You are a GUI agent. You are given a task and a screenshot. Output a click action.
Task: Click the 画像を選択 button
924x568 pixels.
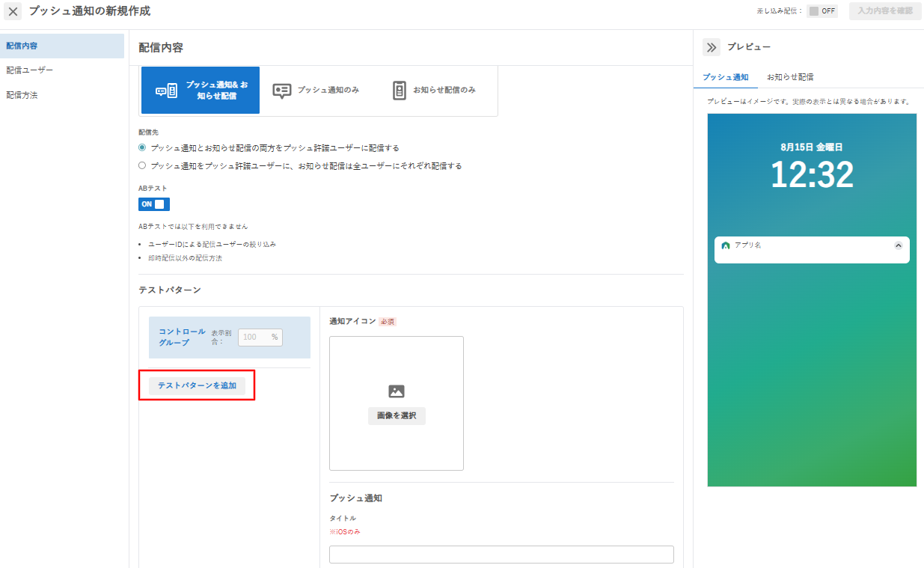click(x=397, y=416)
